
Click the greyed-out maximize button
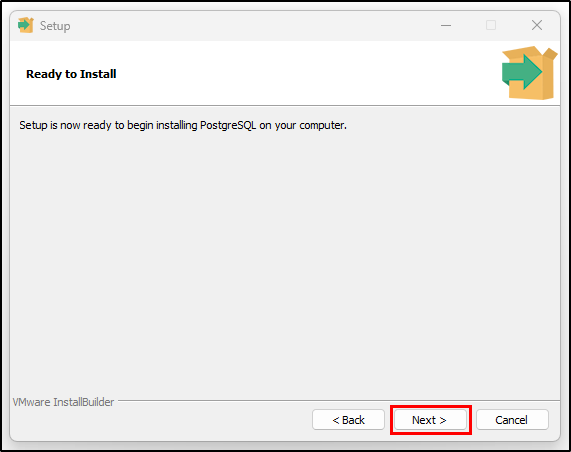(x=491, y=25)
